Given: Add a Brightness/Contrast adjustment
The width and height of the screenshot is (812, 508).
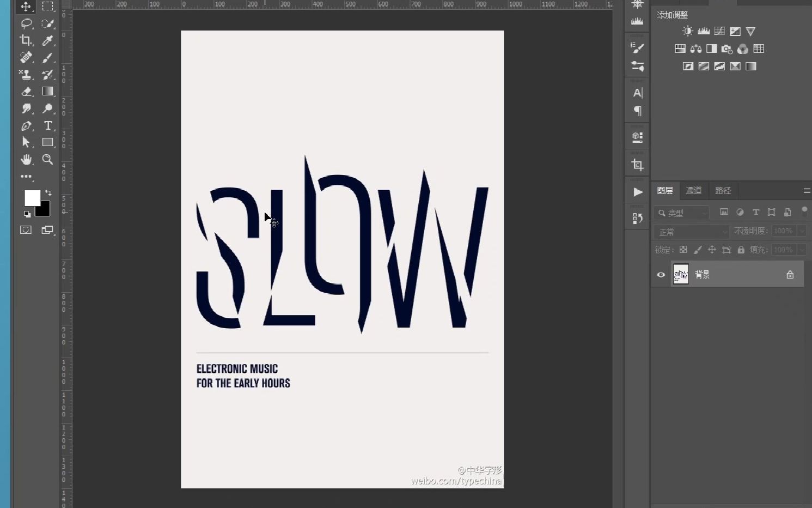Looking at the screenshot, I should click(688, 31).
